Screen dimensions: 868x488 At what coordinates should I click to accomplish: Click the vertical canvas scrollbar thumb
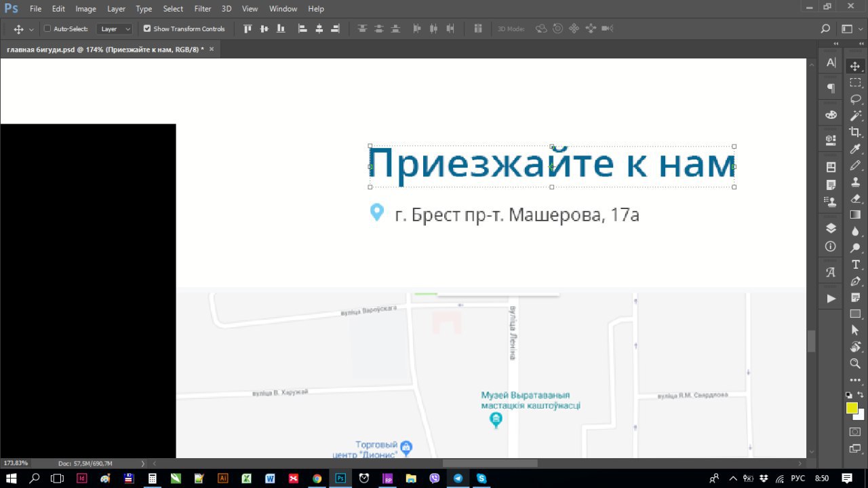pyautogui.click(x=811, y=341)
